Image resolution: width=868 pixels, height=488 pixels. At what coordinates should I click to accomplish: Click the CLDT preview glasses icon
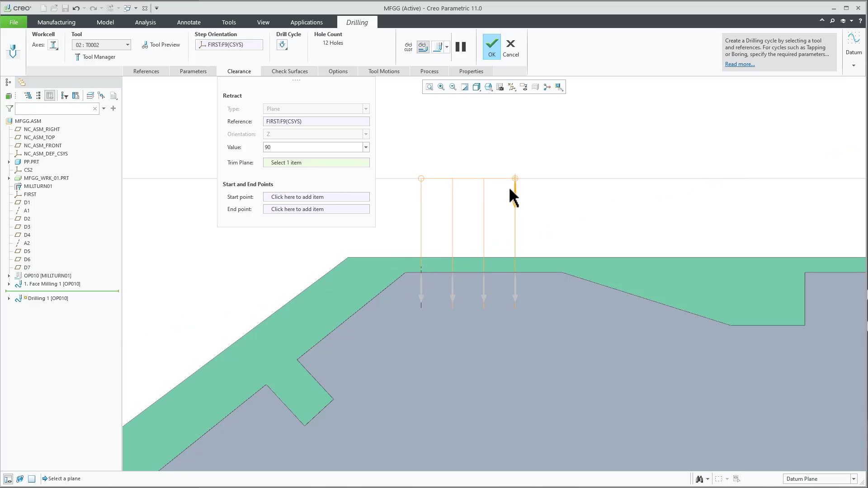(x=408, y=47)
